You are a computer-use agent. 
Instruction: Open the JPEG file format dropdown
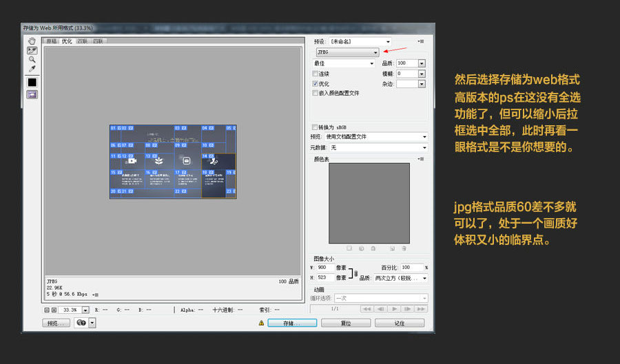point(348,52)
